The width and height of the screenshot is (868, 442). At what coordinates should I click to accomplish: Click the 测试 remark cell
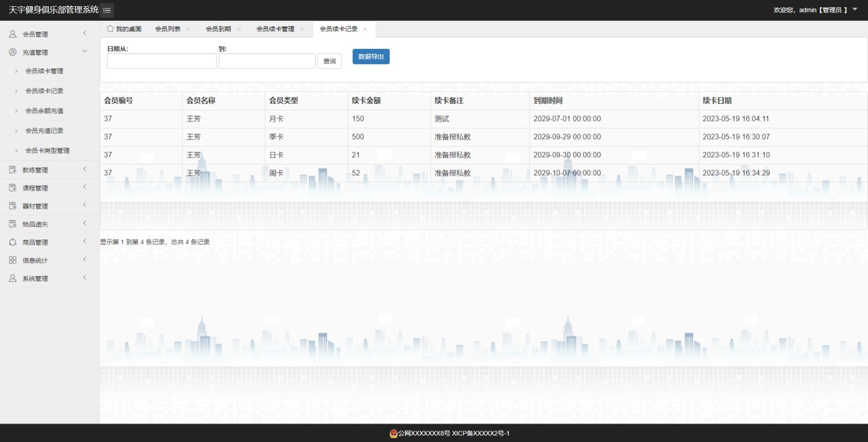tap(480, 119)
